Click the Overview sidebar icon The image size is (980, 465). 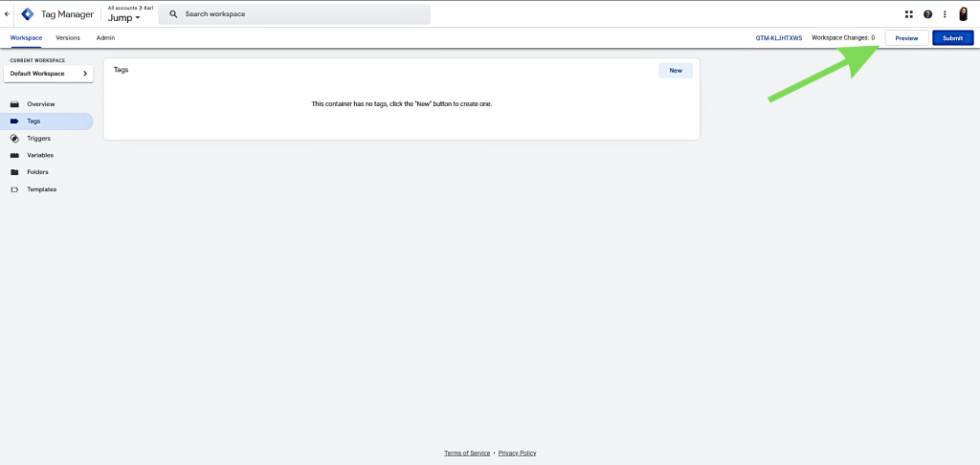pyautogui.click(x=14, y=103)
